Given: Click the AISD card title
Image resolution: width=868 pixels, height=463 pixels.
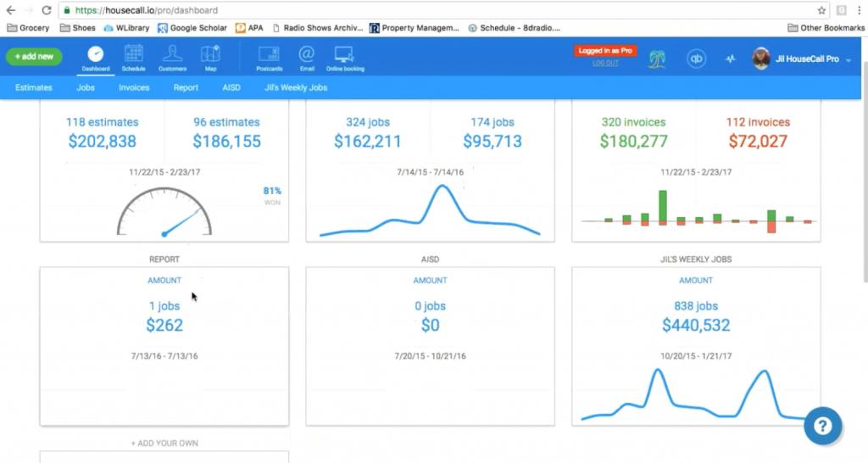Looking at the screenshot, I should (430, 259).
